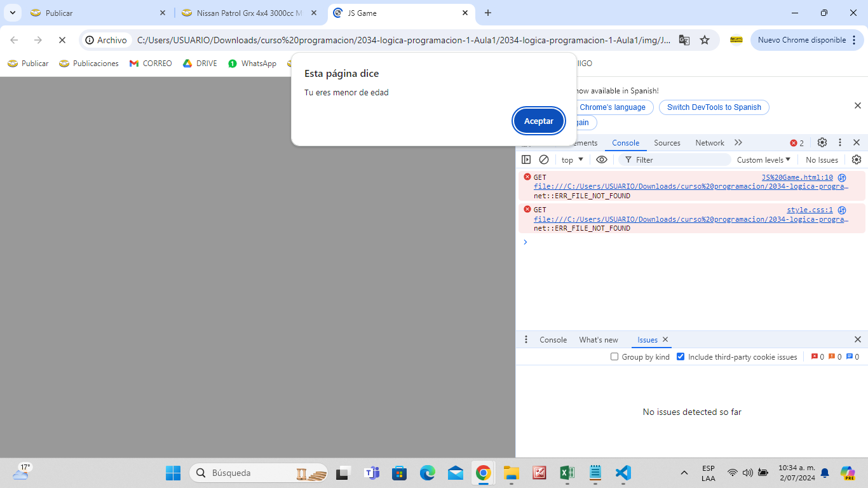
Task: Open Windows Start menu
Action: point(173,473)
